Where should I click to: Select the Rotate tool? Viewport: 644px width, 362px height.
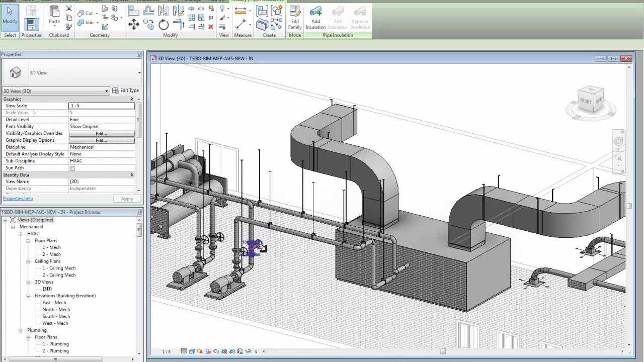pyautogui.click(x=164, y=24)
